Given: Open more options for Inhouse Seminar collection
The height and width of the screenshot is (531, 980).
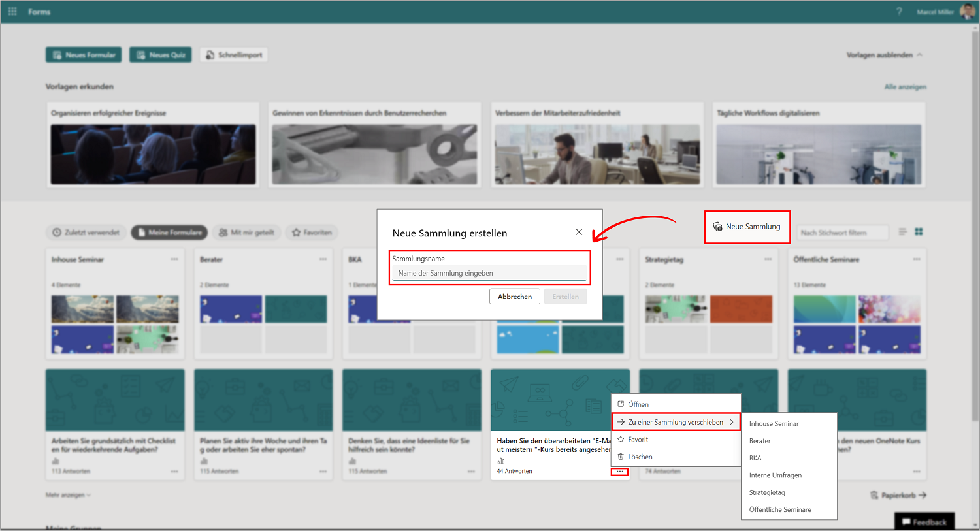Looking at the screenshot, I should click(174, 259).
